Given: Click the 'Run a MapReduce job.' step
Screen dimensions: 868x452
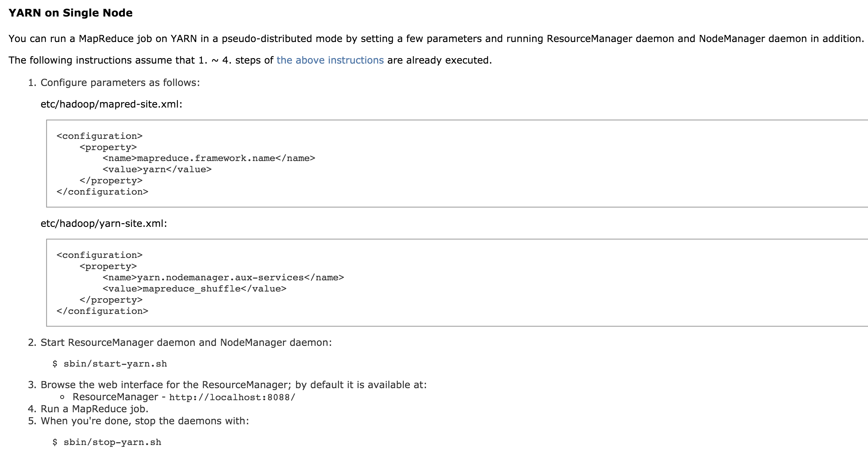Looking at the screenshot, I should 94,409.
